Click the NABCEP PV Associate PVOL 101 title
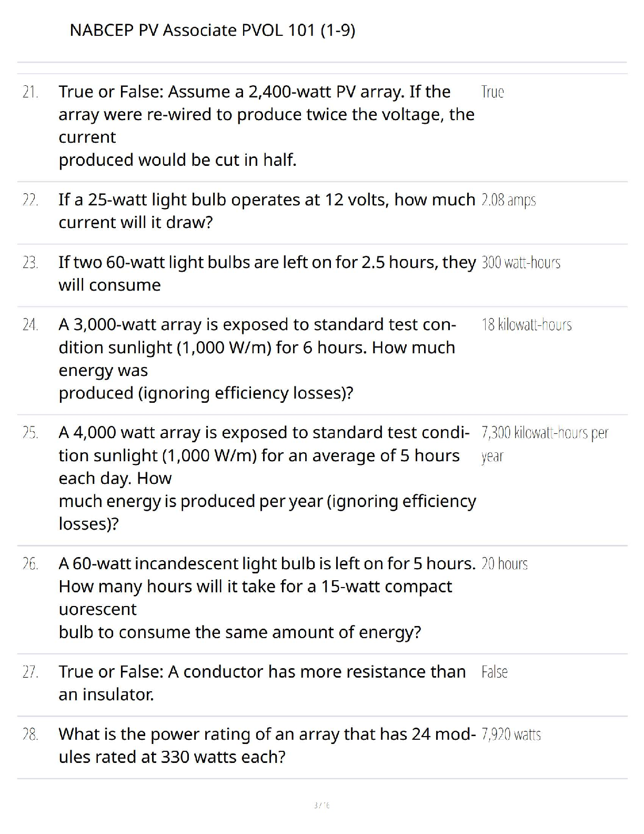Screen dimensions: 644x834 pyautogui.click(x=213, y=31)
